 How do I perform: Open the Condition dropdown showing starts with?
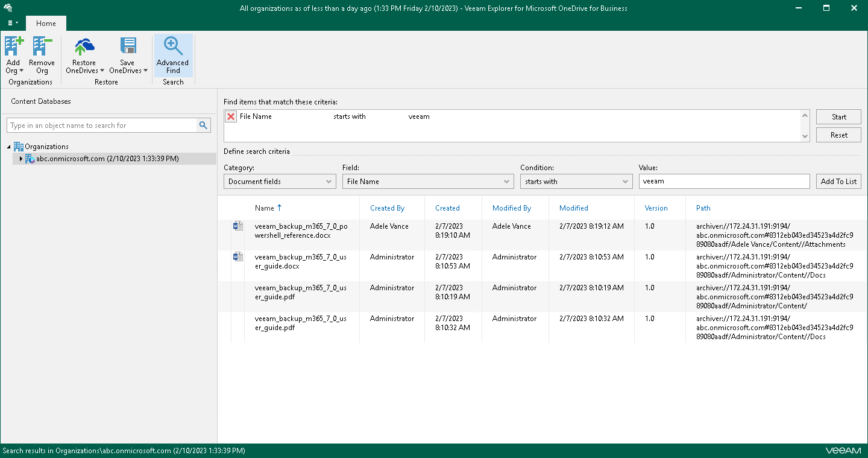coord(576,182)
